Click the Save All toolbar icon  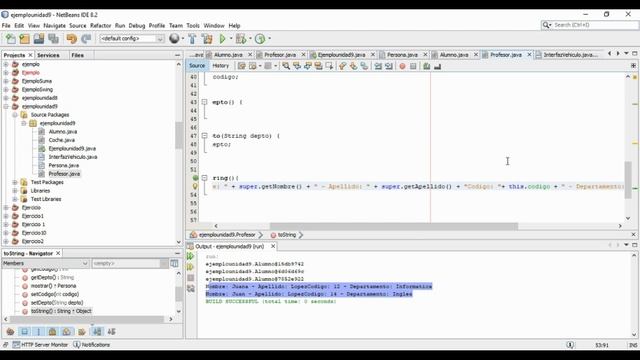click(x=53, y=39)
